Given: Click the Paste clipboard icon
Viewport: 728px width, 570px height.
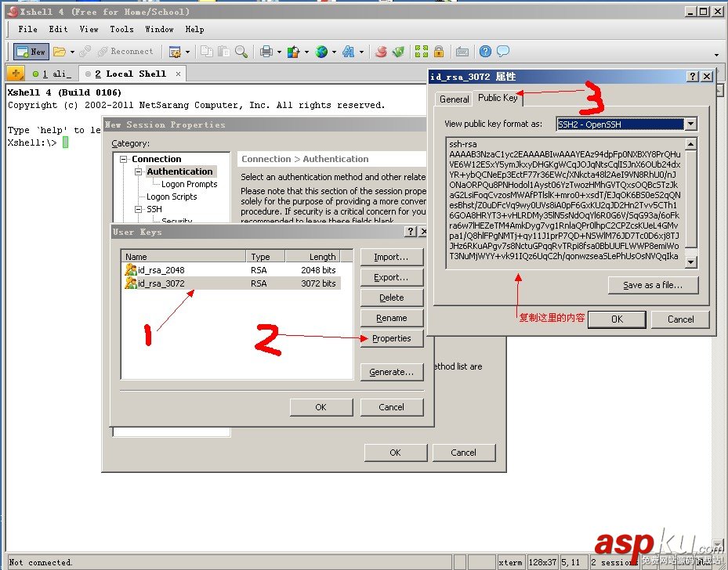Looking at the screenshot, I should (224, 52).
